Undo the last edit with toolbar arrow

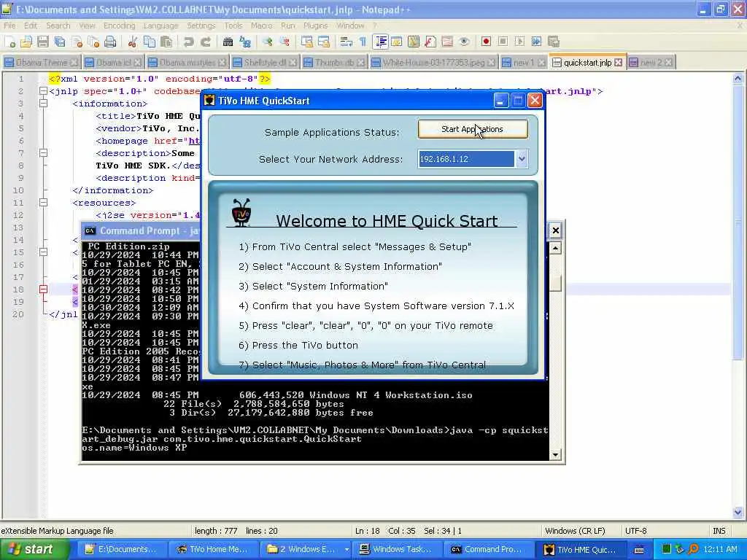pos(189,42)
